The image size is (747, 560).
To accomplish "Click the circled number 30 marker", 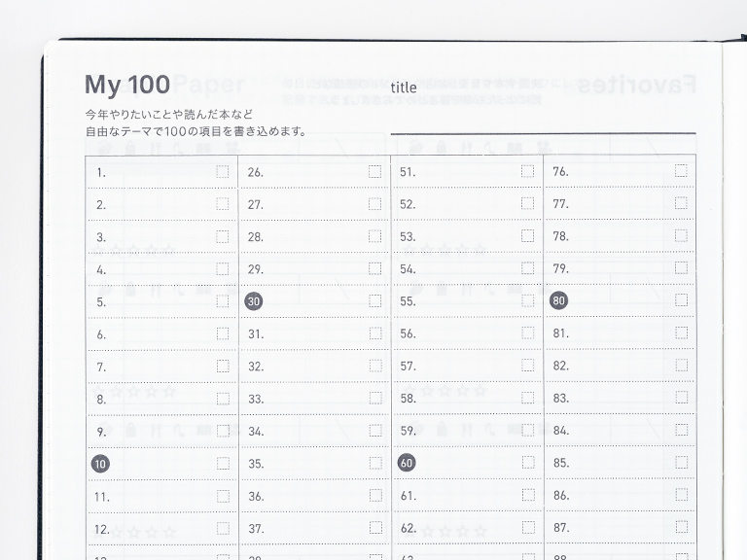I will pyautogui.click(x=254, y=301).
